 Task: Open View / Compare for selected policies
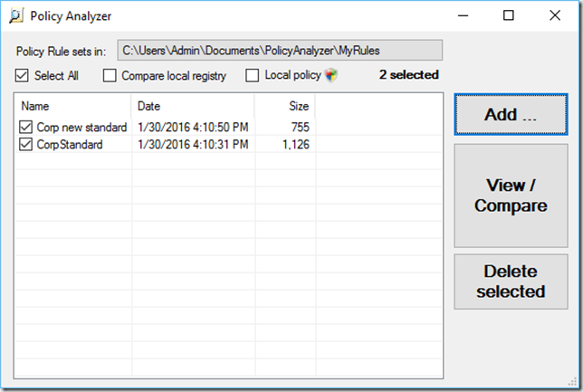[x=511, y=196]
